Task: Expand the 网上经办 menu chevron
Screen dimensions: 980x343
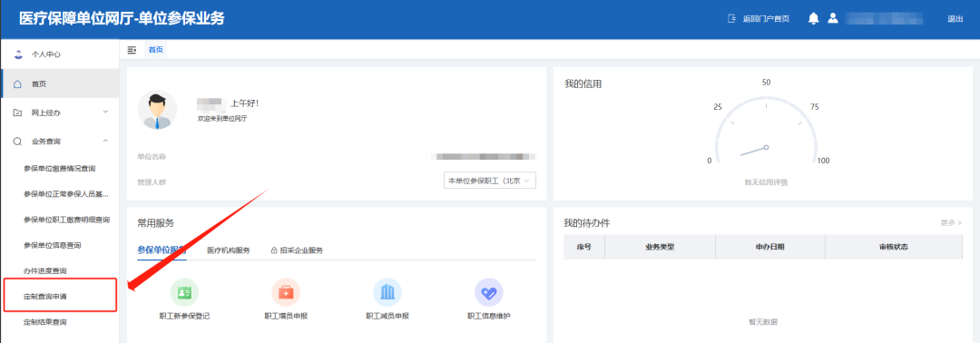Action: [105, 113]
